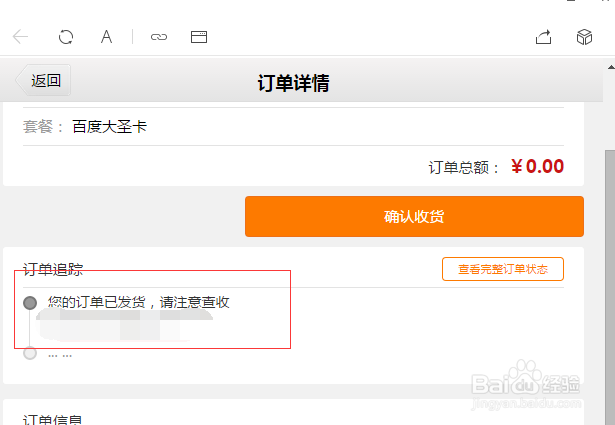Click the browser back arrow icon
This screenshot has width=615, height=425.
[x=20, y=37]
